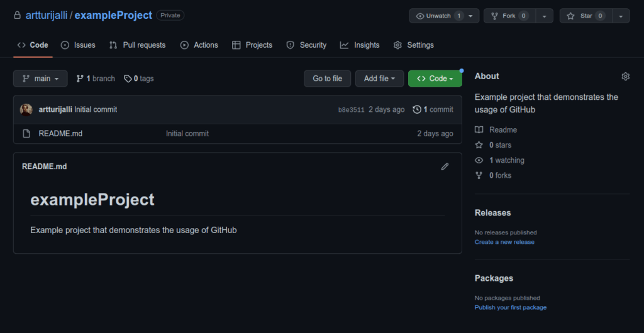
Task: Switch to the Code tab
Action: point(33,45)
